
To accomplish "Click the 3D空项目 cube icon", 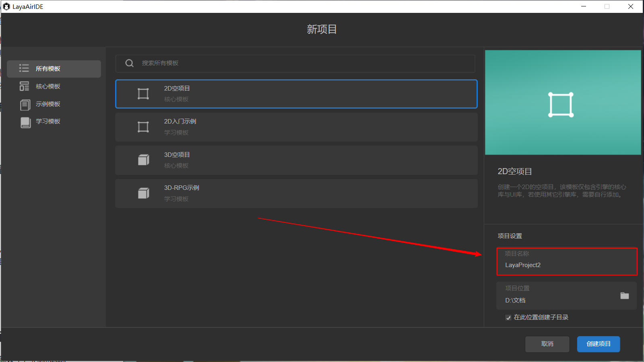I will coord(143,160).
